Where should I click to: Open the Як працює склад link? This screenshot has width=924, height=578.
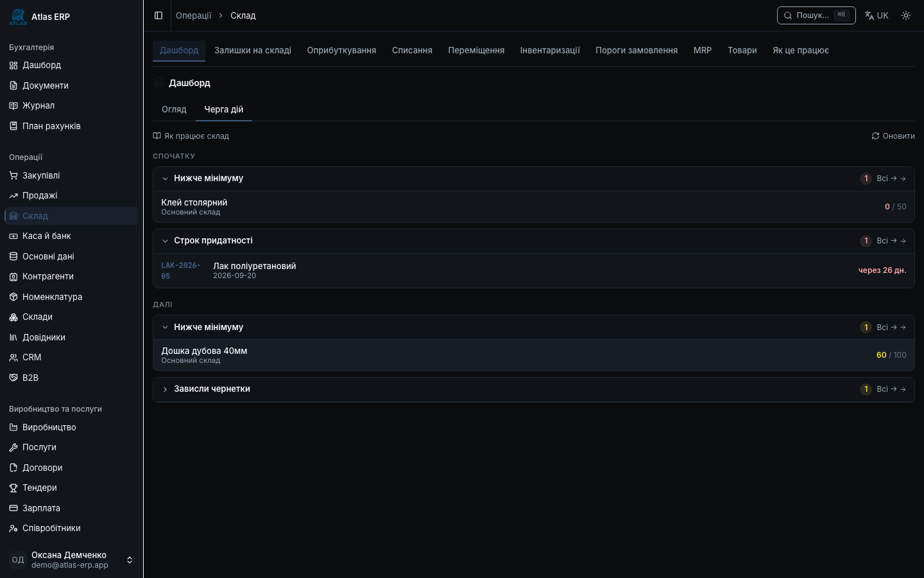coord(191,136)
